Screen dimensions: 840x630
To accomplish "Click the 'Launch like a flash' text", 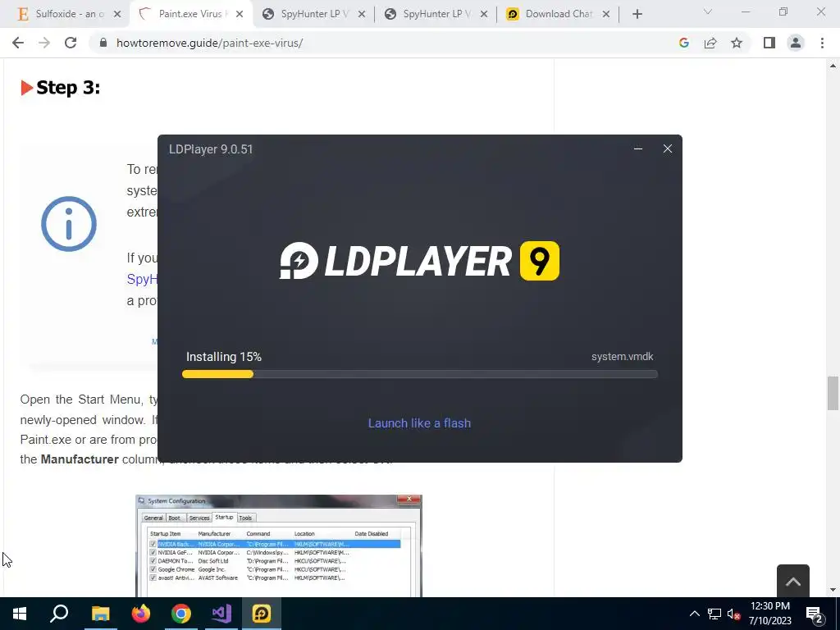I will tap(419, 423).
